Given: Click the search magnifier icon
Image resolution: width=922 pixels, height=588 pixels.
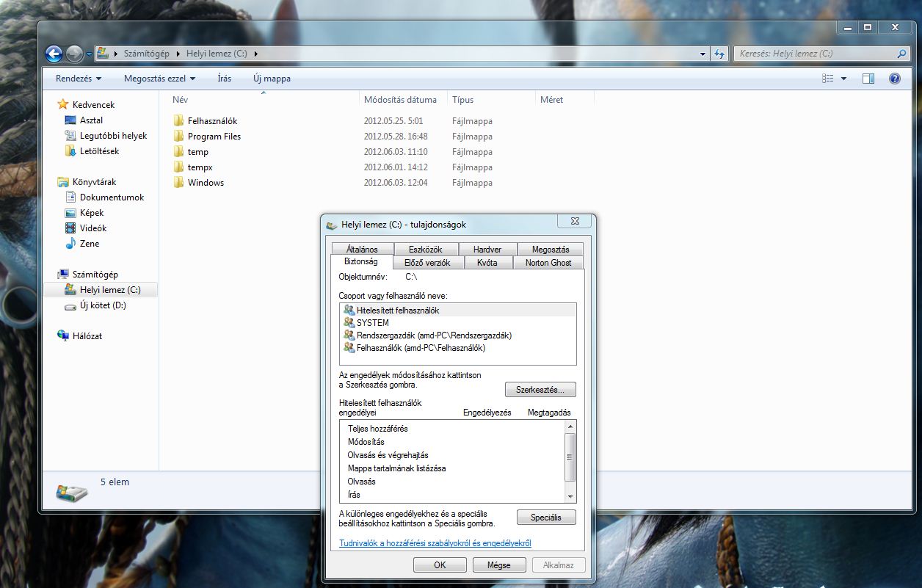Looking at the screenshot, I should [x=901, y=54].
